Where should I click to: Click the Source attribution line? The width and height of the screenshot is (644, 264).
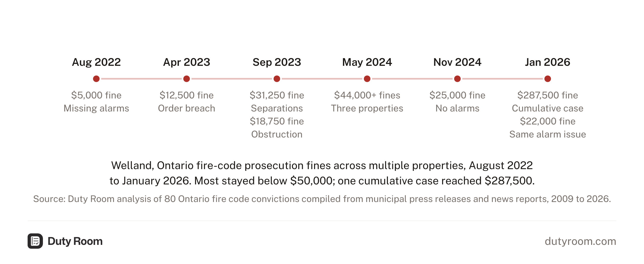pos(322,199)
